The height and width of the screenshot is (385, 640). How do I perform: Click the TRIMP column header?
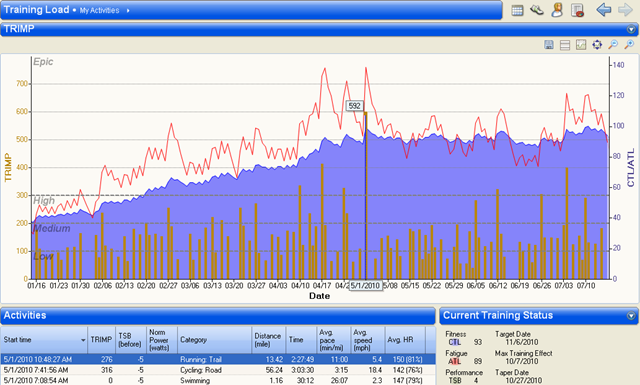click(101, 340)
